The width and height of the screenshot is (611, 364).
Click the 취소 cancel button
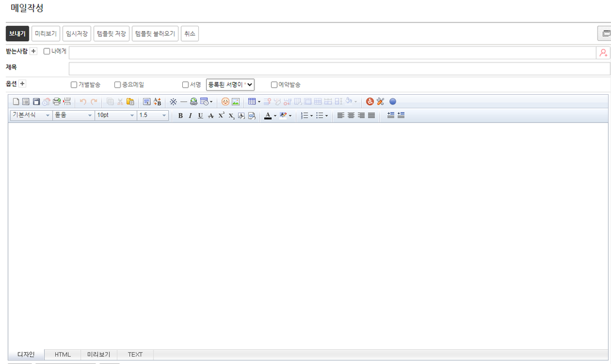coord(190,34)
